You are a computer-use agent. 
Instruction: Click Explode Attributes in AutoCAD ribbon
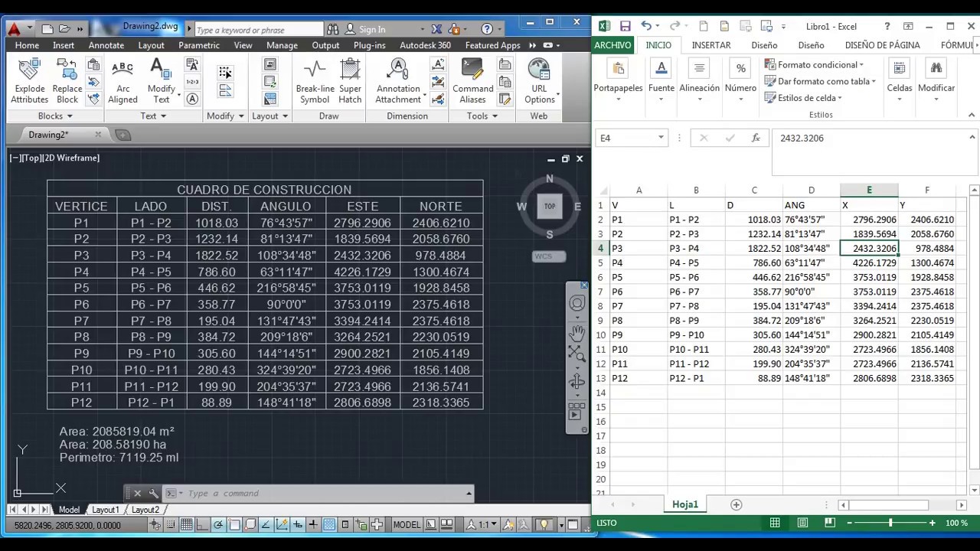point(30,81)
